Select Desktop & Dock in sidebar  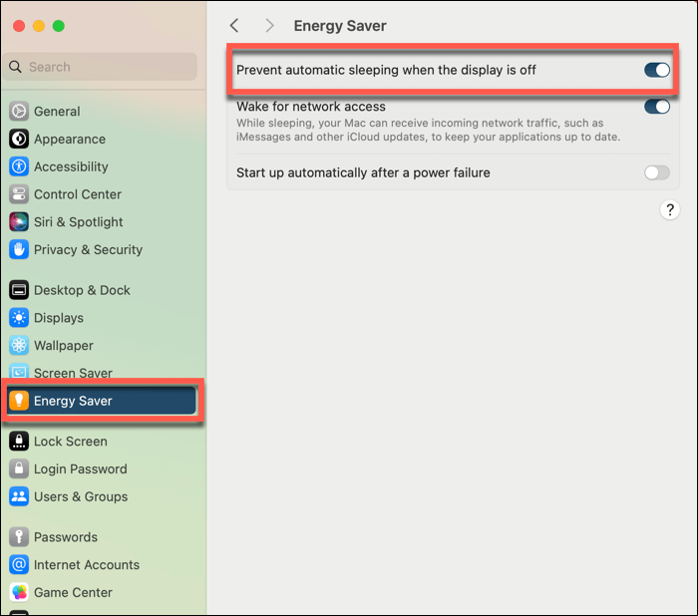[82, 290]
